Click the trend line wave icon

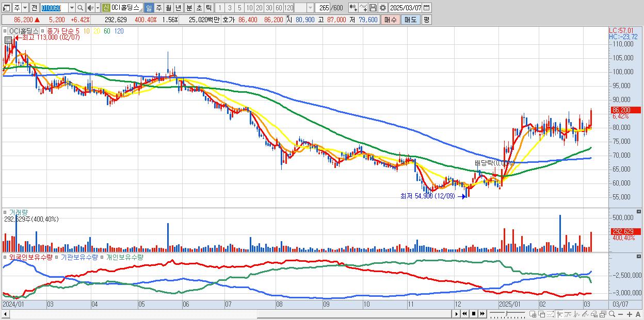tap(568, 314)
